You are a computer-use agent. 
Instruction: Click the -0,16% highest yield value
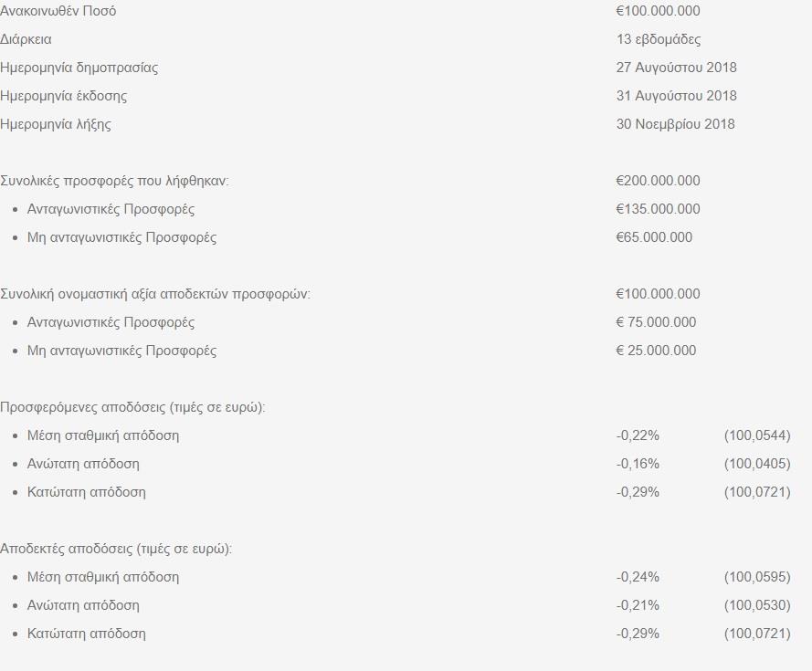[638, 464]
